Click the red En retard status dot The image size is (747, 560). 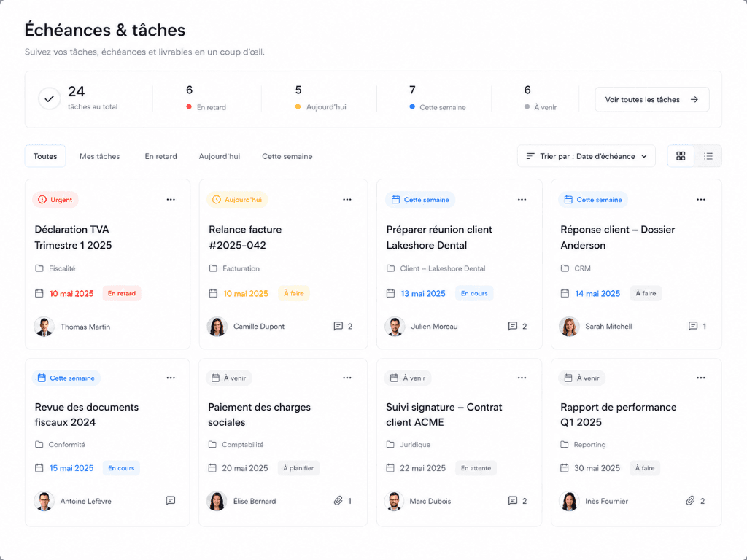pyautogui.click(x=189, y=107)
